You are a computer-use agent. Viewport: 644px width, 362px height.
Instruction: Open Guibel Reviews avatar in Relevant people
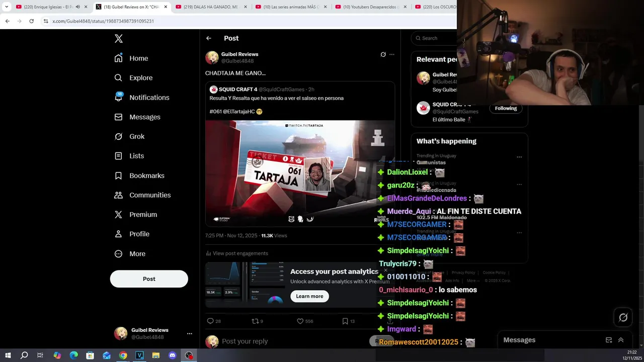[x=423, y=78]
